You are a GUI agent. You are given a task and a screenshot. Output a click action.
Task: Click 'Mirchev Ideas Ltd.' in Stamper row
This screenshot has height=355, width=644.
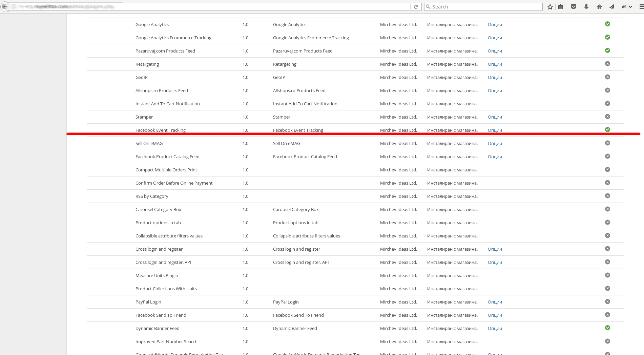click(398, 117)
